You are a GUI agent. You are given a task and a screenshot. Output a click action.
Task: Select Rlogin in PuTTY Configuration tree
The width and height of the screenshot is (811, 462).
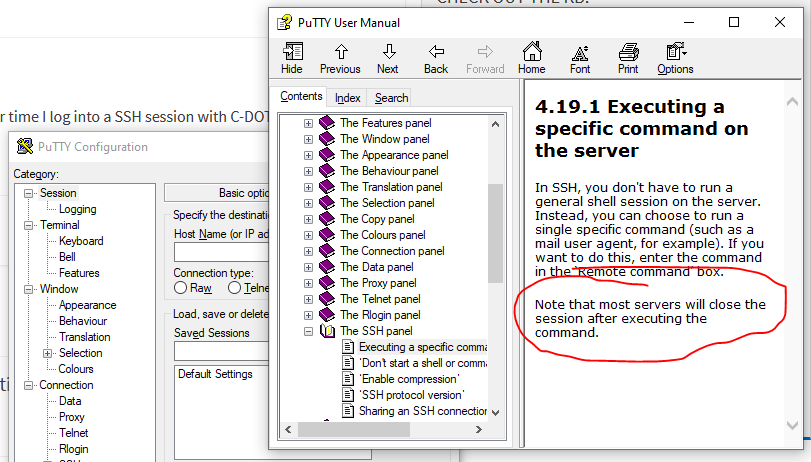(73, 449)
